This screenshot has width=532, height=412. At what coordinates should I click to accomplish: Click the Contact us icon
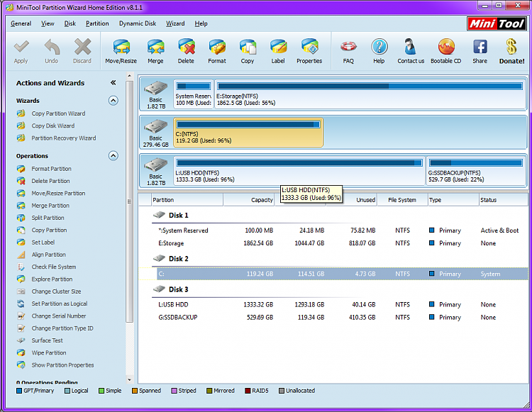pos(410,47)
